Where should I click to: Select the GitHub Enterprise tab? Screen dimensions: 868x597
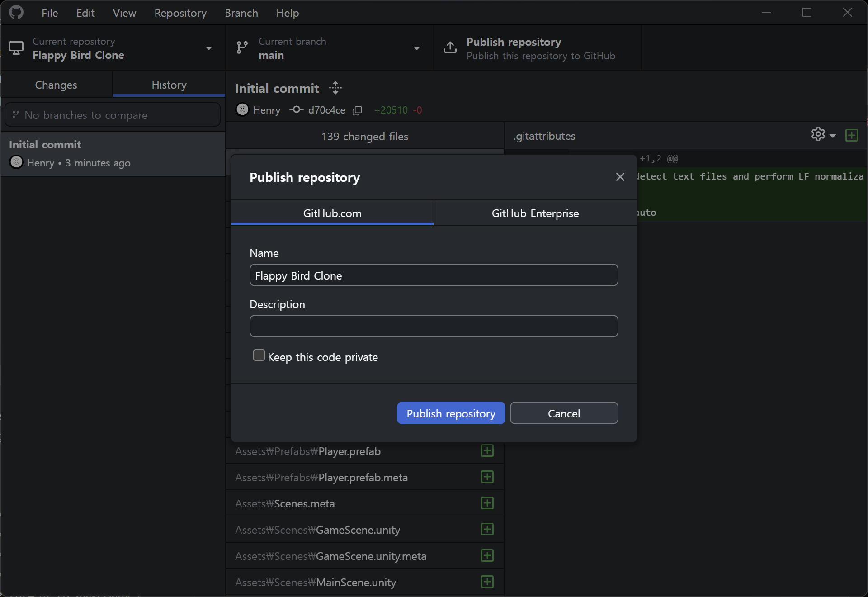[535, 213]
